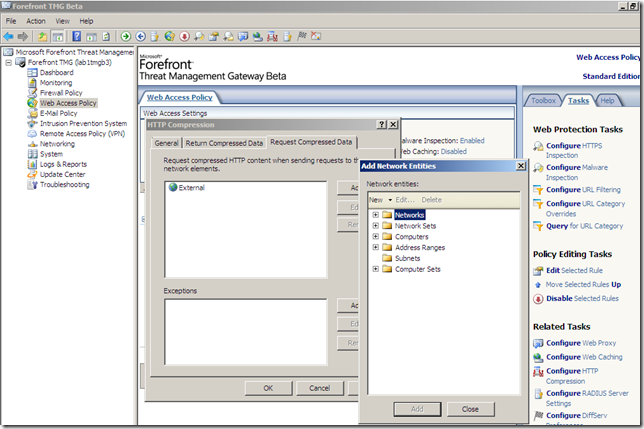Select Remote Access Policy (VPN) node
This screenshot has height=429, width=644.
(82, 134)
